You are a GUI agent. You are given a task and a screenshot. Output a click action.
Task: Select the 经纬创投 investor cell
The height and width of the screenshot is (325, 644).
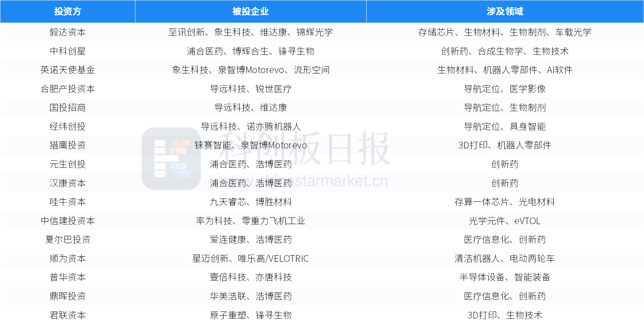click(68, 126)
